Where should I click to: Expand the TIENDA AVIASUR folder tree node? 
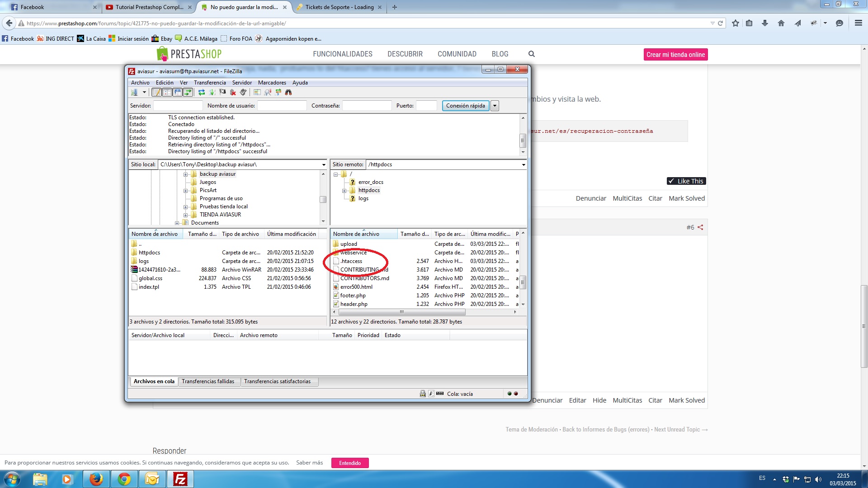185,215
